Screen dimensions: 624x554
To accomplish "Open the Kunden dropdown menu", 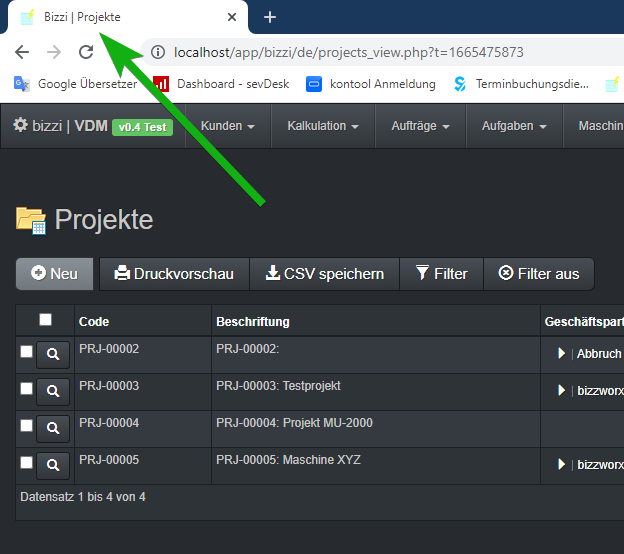I will point(228,126).
